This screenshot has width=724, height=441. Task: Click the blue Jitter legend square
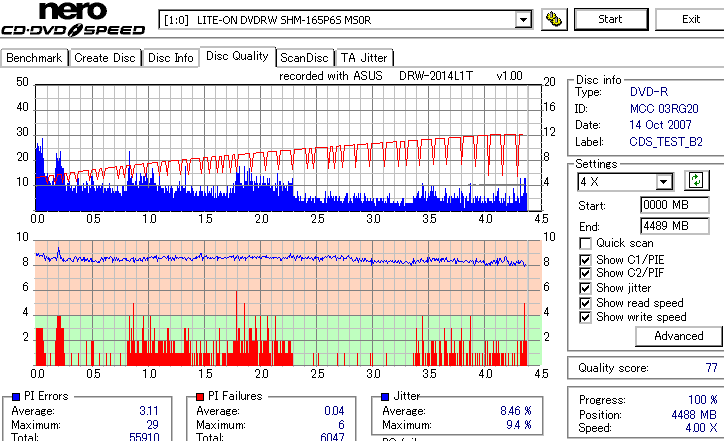pos(385,397)
